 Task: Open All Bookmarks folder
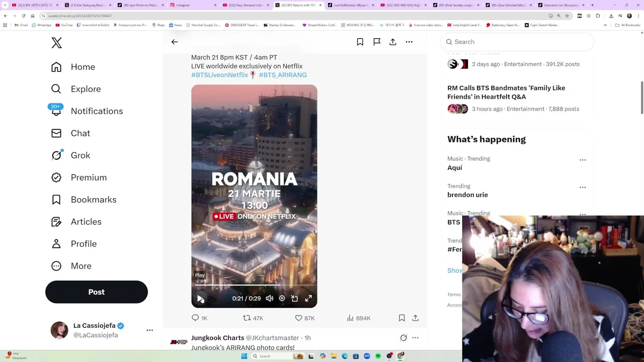[x=628, y=25]
